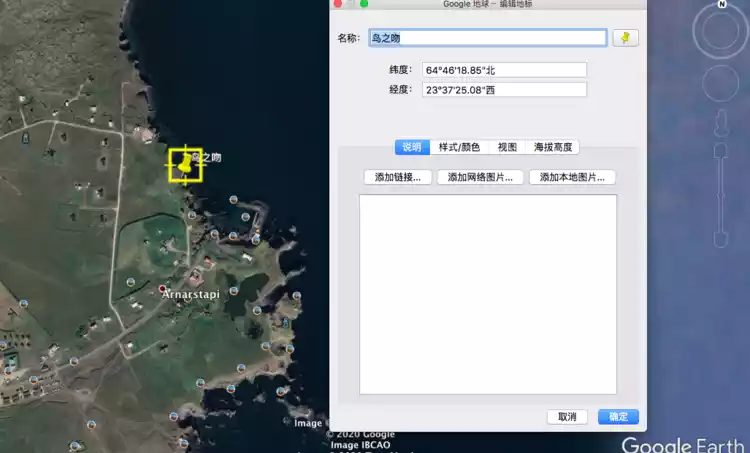Click zoom-in button atop zoom slider
The width and height of the screenshot is (750, 453).
pyautogui.click(x=719, y=150)
